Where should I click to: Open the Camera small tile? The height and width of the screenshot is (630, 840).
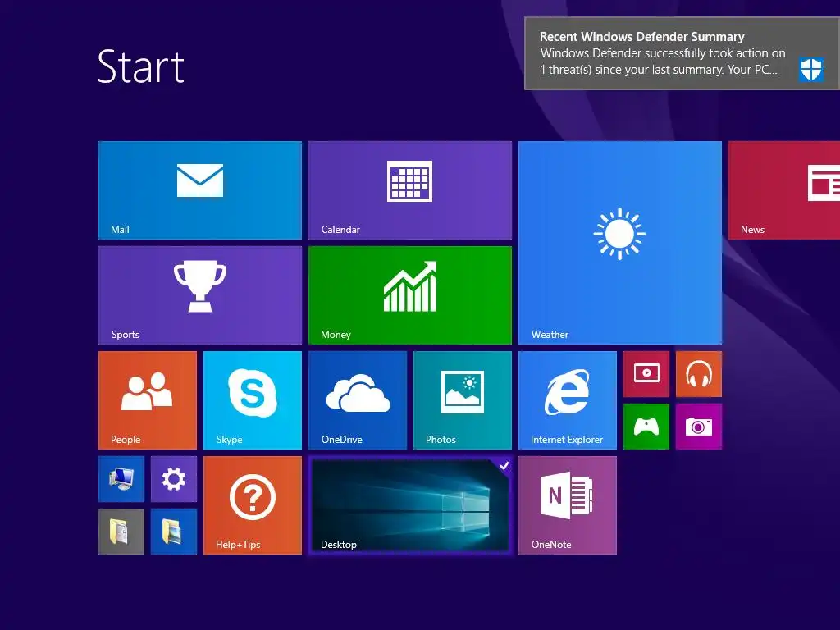(x=699, y=427)
